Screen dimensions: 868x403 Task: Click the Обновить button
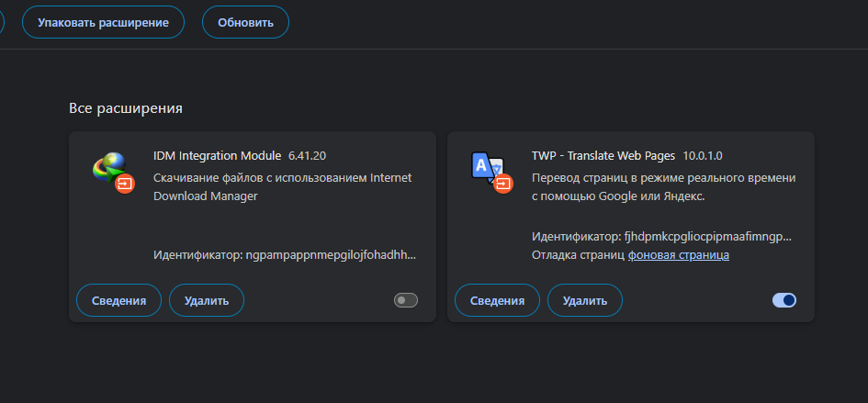click(245, 22)
